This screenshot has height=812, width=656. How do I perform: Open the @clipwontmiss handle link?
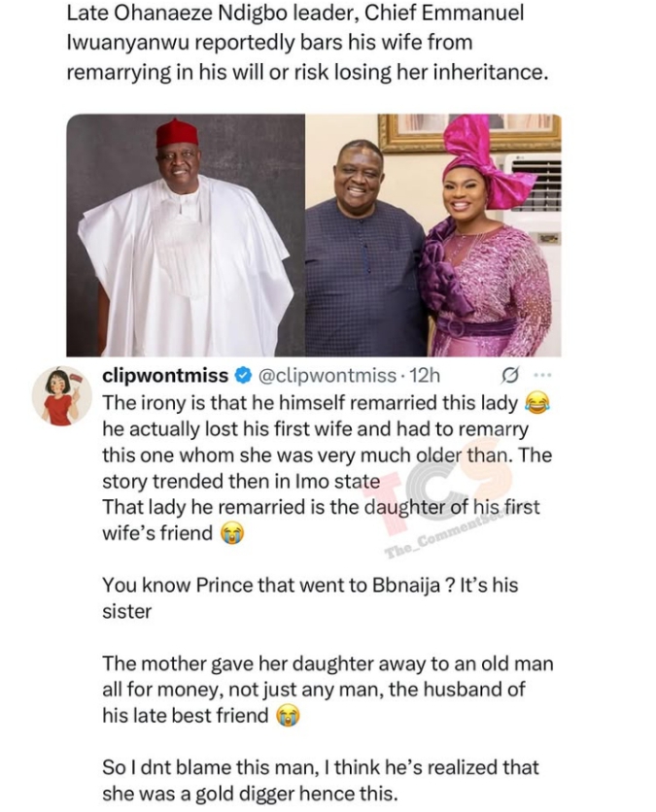(327, 376)
